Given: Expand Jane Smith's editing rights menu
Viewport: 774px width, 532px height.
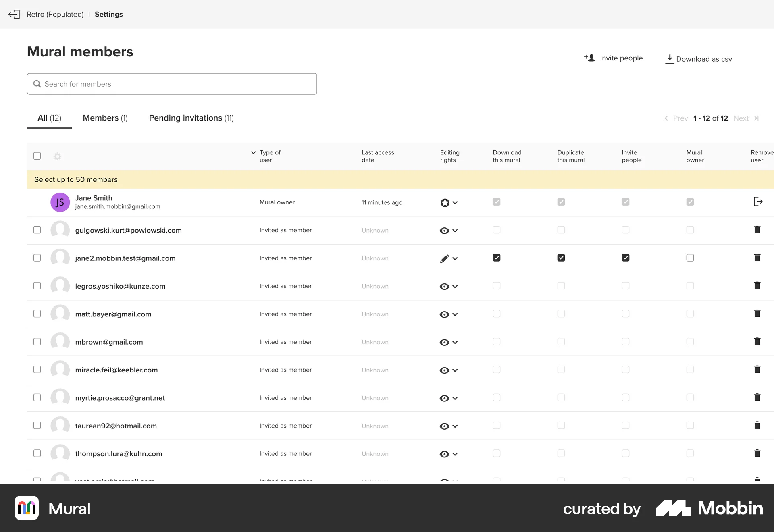Looking at the screenshot, I should (456, 203).
